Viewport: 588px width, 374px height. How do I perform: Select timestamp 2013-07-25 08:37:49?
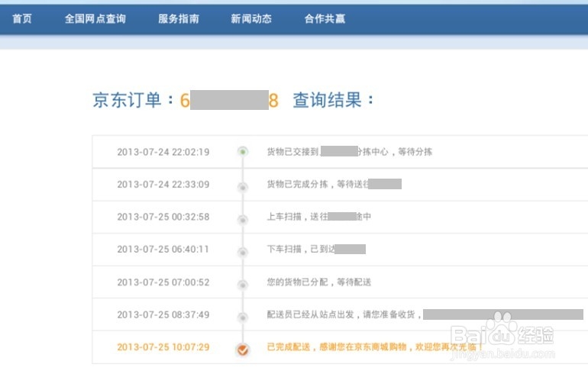[163, 314]
